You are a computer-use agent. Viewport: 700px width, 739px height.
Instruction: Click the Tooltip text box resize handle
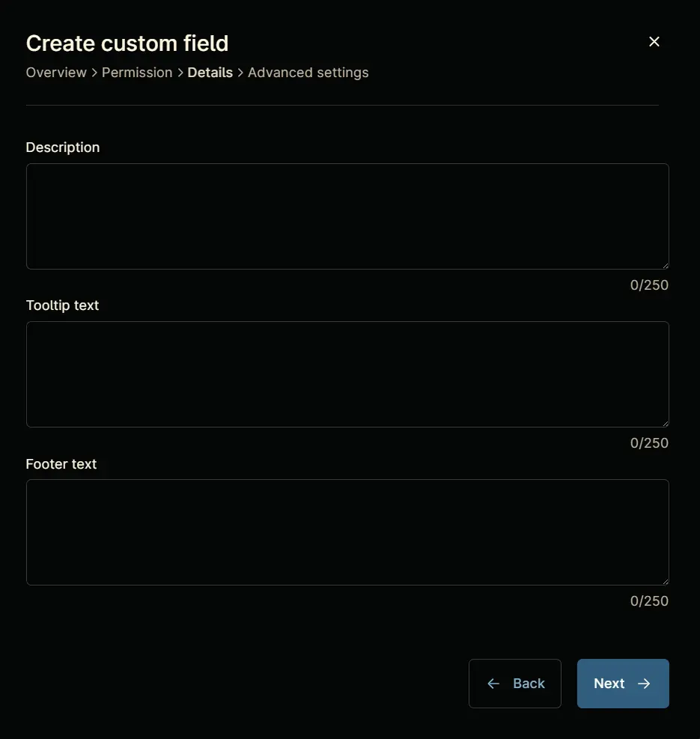pos(665,423)
